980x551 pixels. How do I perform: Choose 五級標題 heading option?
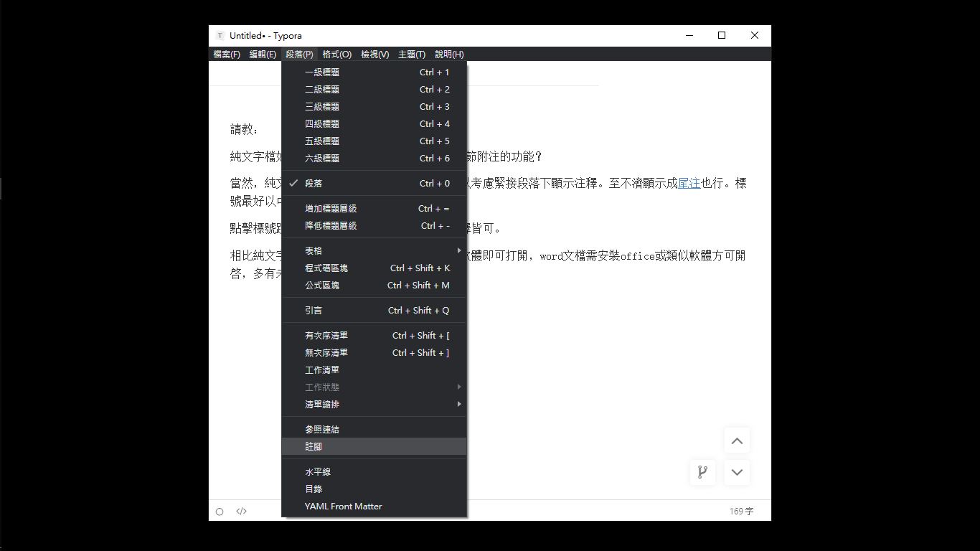[374, 141]
